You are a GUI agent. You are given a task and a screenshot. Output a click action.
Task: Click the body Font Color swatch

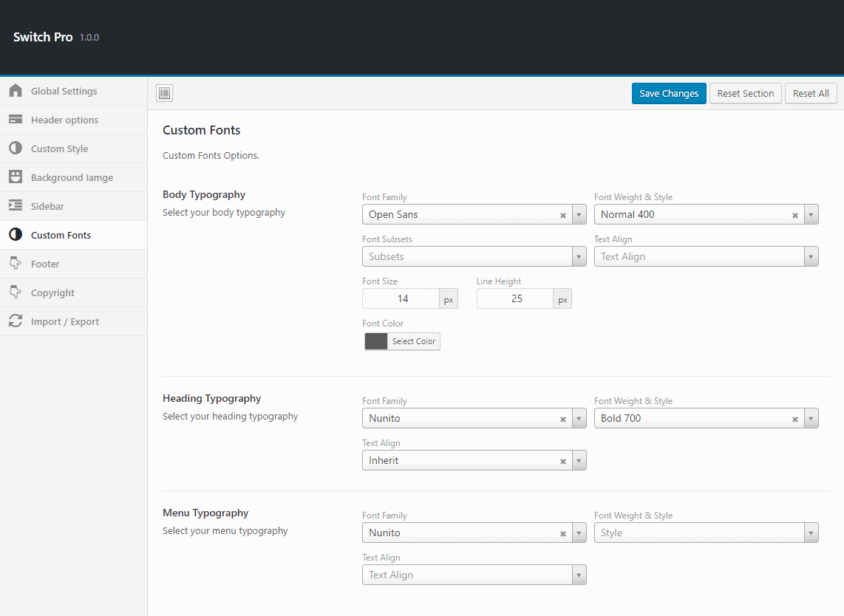[376, 341]
